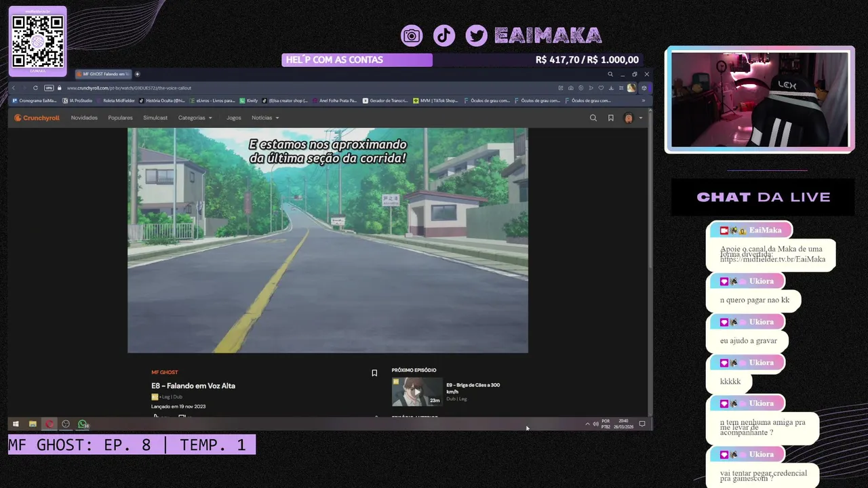The height and width of the screenshot is (488, 868).
Task: Open the Windows Start menu
Action: (x=16, y=424)
